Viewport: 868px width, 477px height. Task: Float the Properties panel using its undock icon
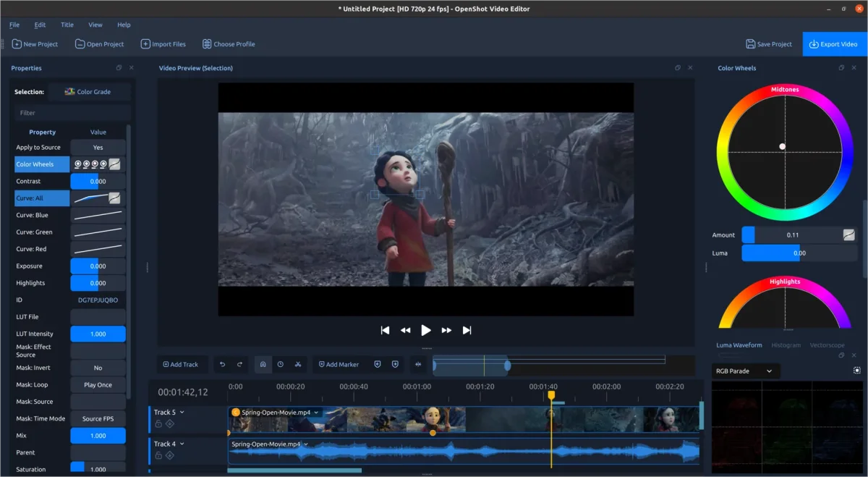pyautogui.click(x=119, y=68)
